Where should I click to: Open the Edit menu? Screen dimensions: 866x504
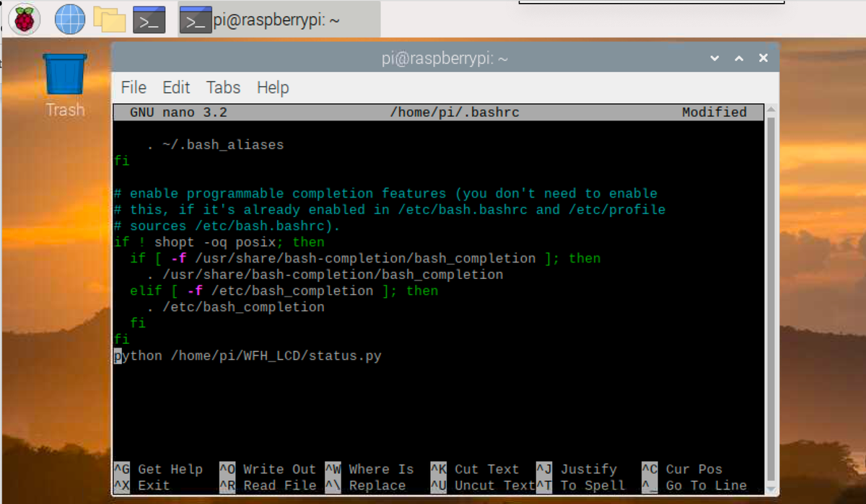175,87
